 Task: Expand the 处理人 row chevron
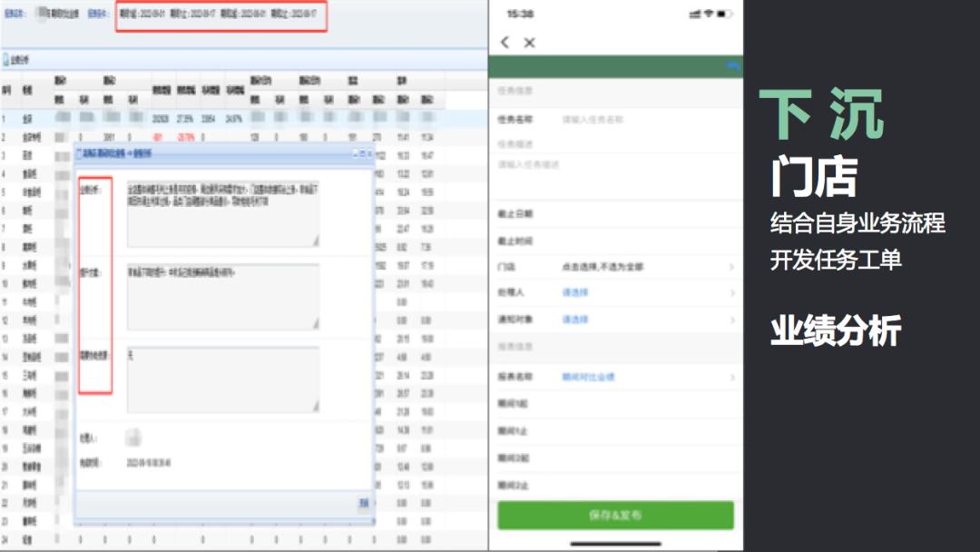click(731, 293)
